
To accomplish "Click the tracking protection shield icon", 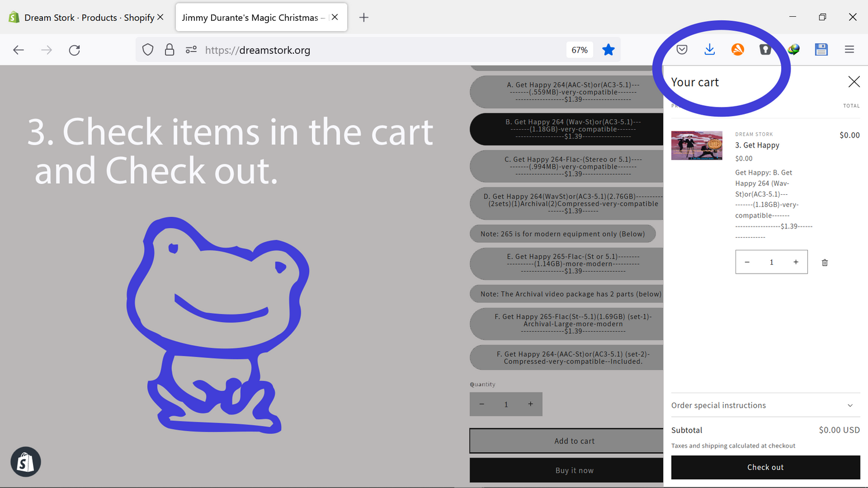I will click(x=148, y=50).
